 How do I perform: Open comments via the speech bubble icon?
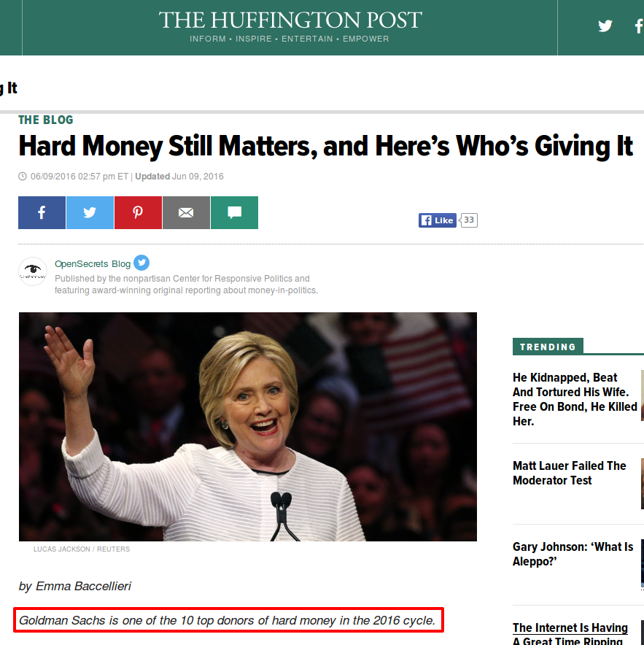(x=234, y=213)
